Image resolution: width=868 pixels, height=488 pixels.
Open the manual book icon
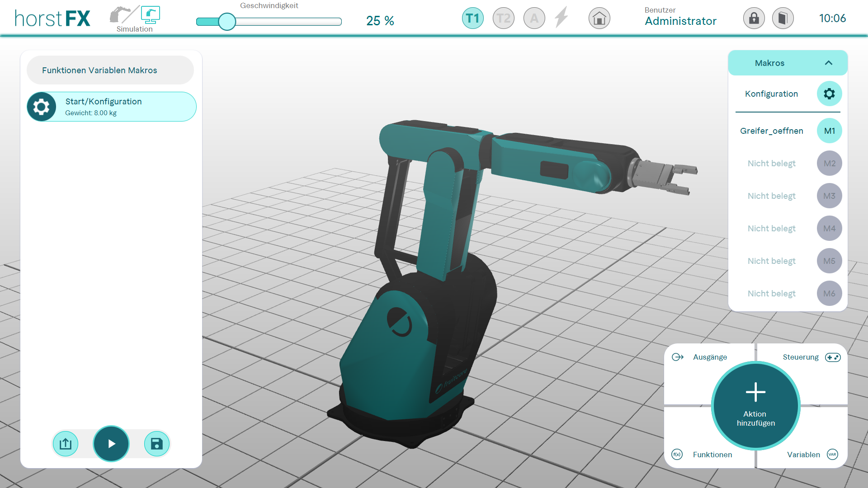click(783, 19)
